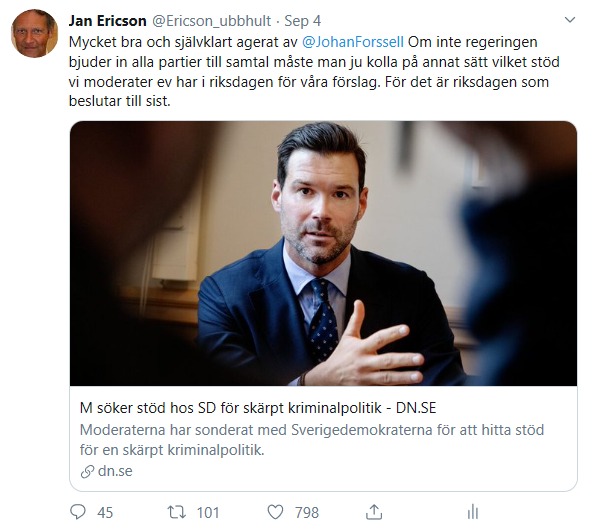Open the Sep 4 tweet timestamp
Screen dimensions: 591x530
302,21
